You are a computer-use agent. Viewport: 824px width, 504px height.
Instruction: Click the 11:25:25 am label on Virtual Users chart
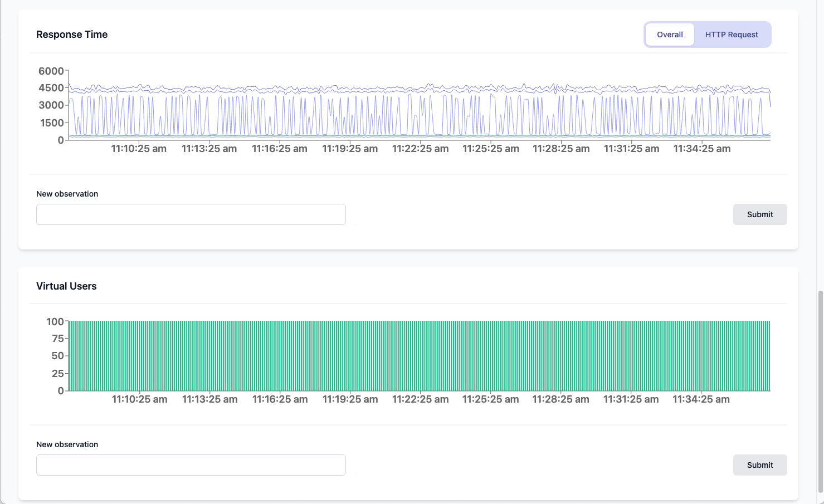490,399
